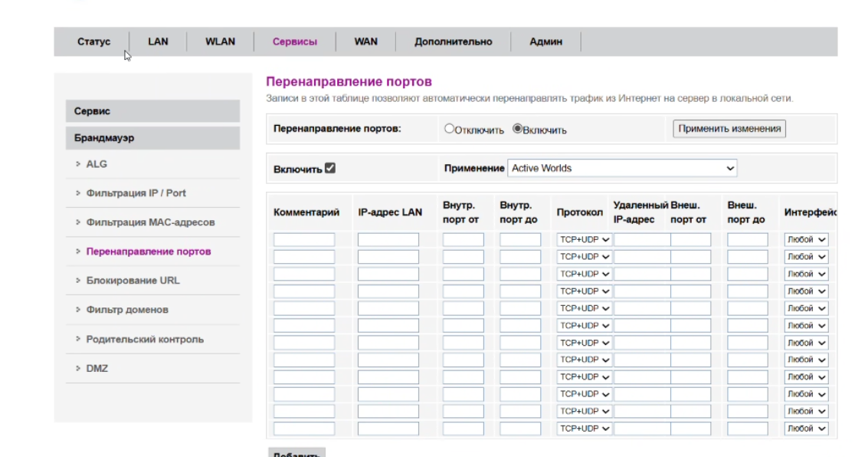Image resolution: width=868 pixels, height=457 pixels.
Task: Open the DMZ sidebar item
Action: [97, 368]
